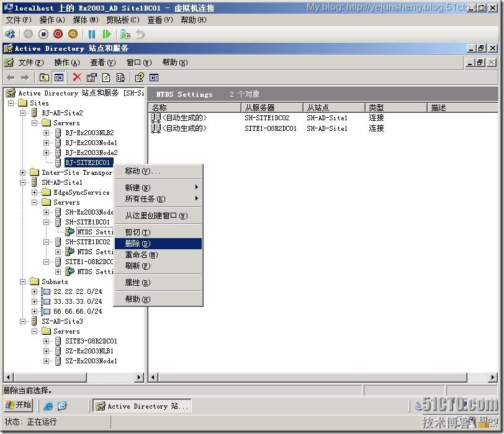
Task: Open 文件(F) menu in virtual machine window
Action: tap(19, 20)
